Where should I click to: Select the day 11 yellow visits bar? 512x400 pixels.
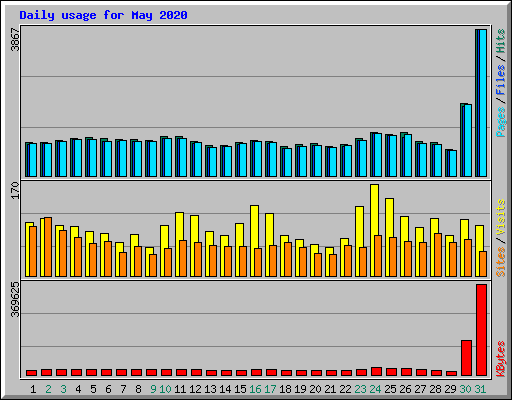(179, 244)
